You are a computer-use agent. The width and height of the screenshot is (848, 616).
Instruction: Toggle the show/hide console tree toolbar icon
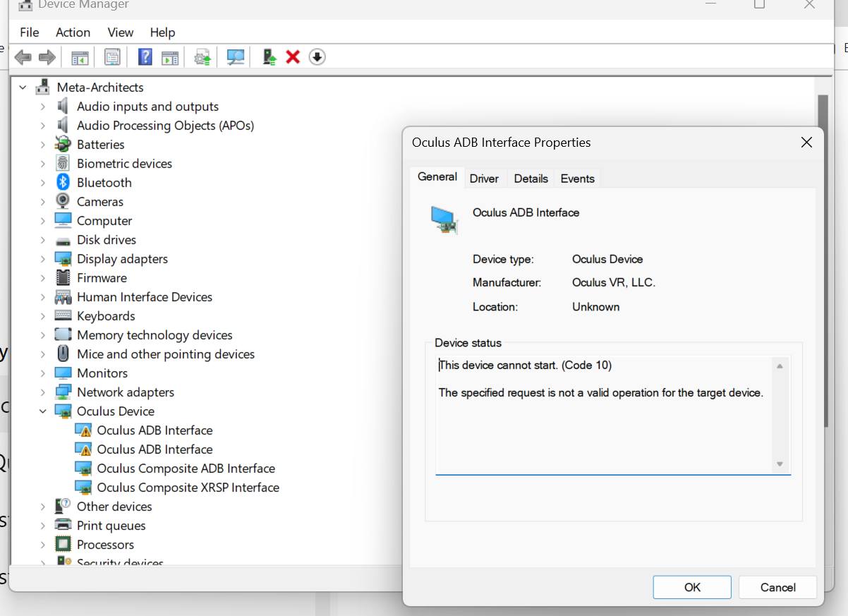click(80, 57)
